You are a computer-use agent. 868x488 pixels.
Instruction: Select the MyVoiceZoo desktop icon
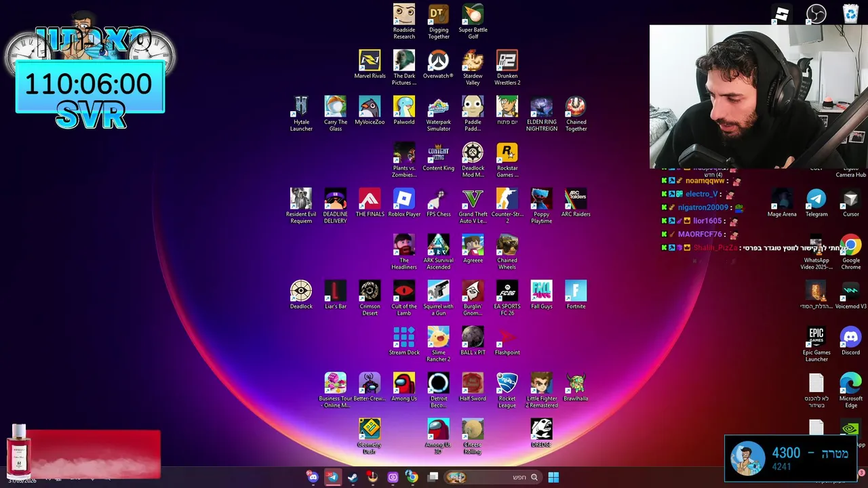[x=370, y=110]
